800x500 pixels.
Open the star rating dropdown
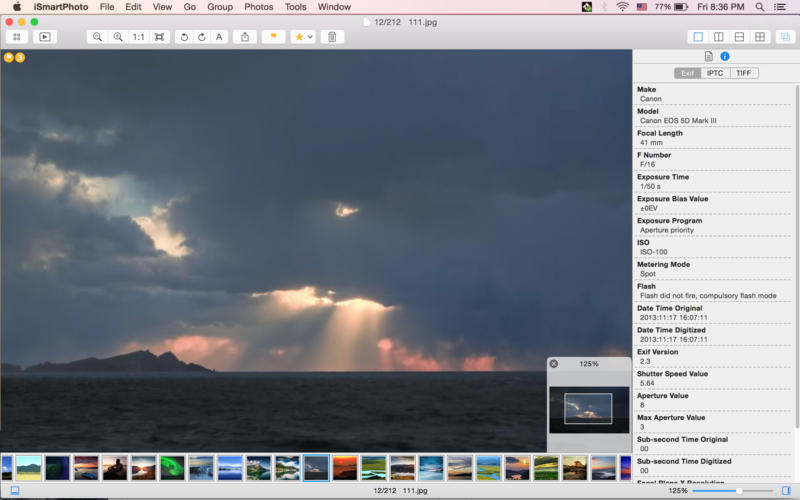[302, 37]
